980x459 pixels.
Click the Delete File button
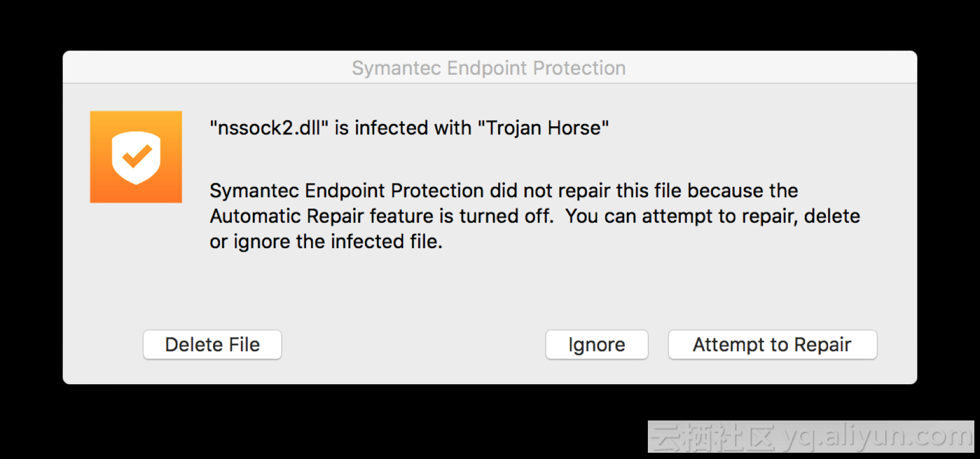point(212,345)
